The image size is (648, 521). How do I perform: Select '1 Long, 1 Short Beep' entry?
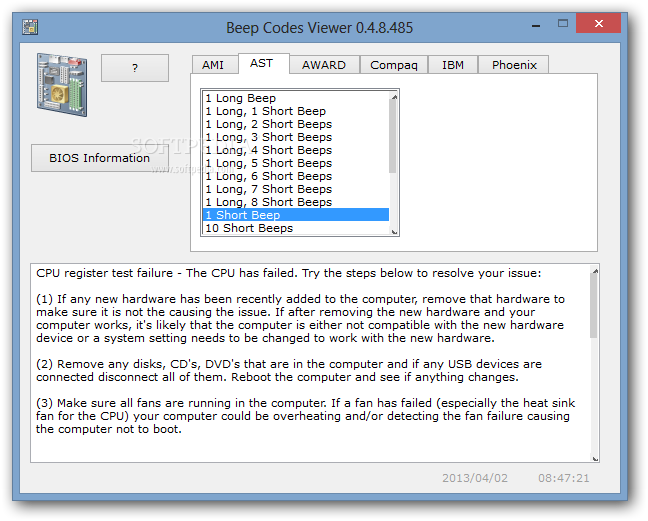click(x=296, y=111)
